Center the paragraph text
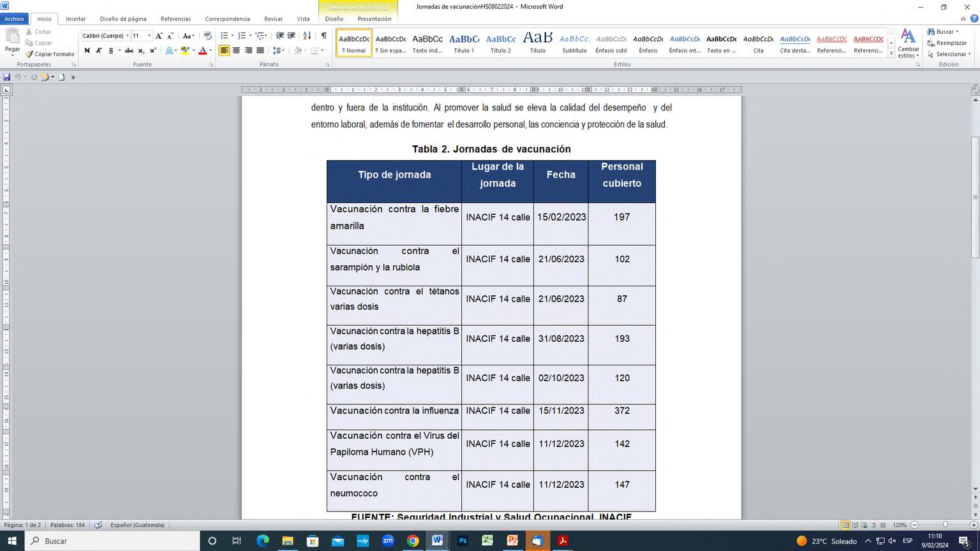Screen dimensions: 980x551 pos(236,50)
